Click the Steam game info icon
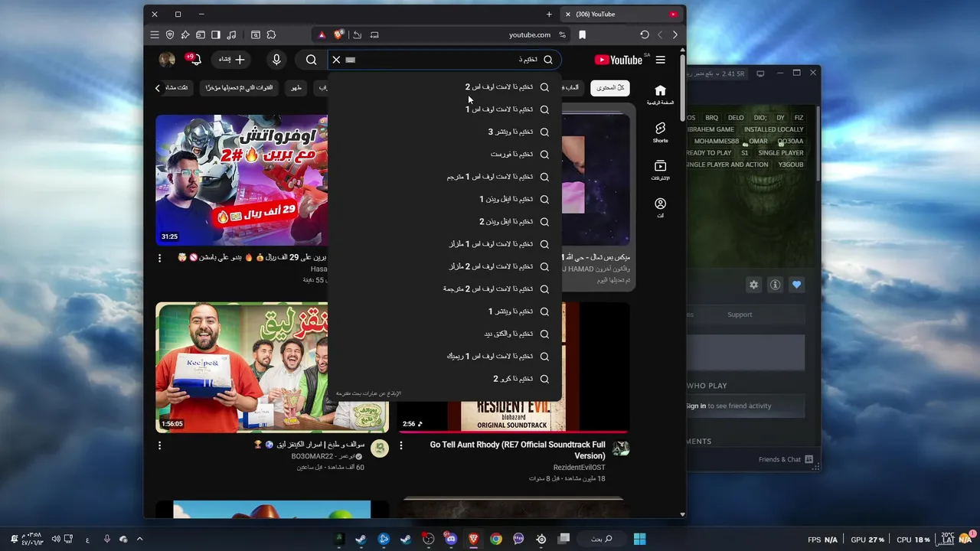This screenshot has width=980, height=551. point(775,285)
